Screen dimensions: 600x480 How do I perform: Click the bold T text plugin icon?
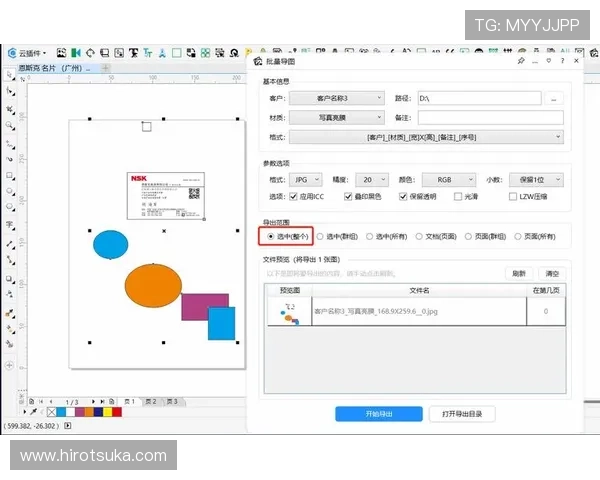tap(134, 53)
